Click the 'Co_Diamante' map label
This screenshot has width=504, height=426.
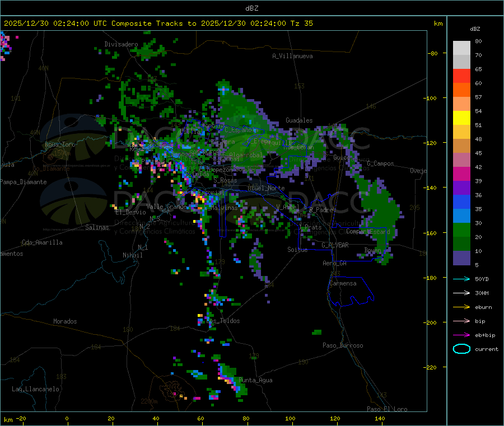point(51,168)
